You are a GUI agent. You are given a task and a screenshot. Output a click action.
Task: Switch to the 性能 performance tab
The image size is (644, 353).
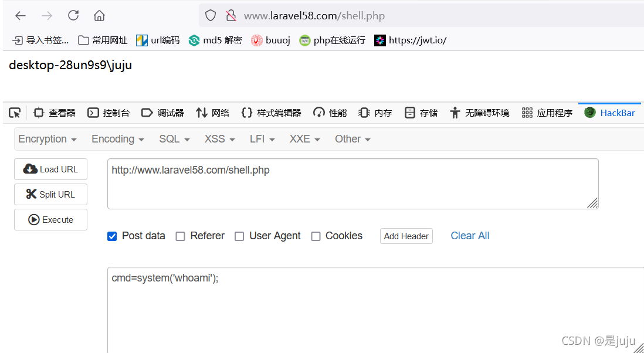pyautogui.click(x=330, y=113)
